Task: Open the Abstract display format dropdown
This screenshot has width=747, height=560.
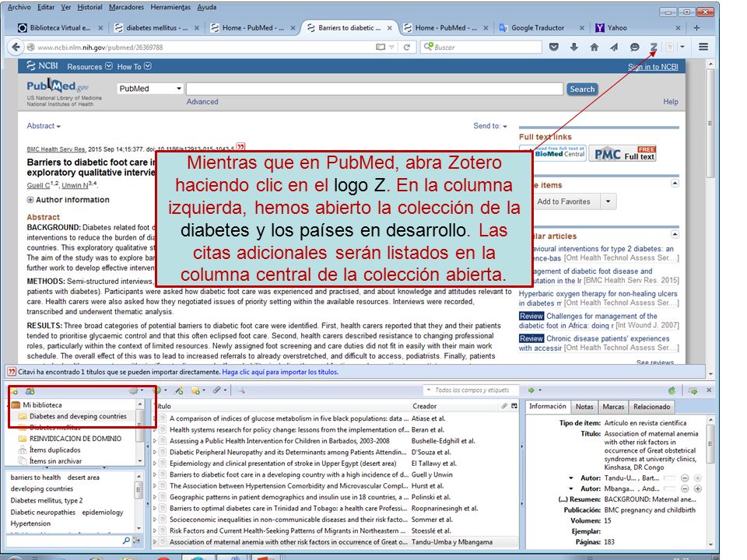Action: 44,126
